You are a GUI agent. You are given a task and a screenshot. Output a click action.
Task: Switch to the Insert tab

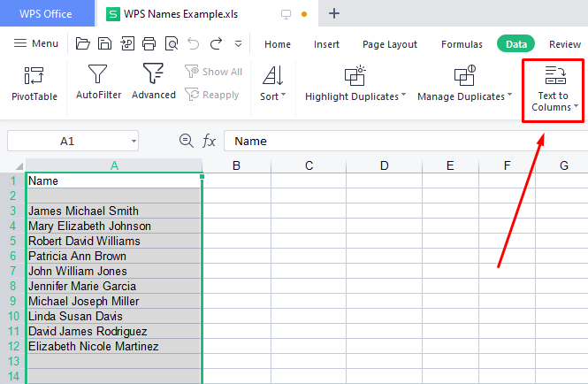tap(326, 44)
